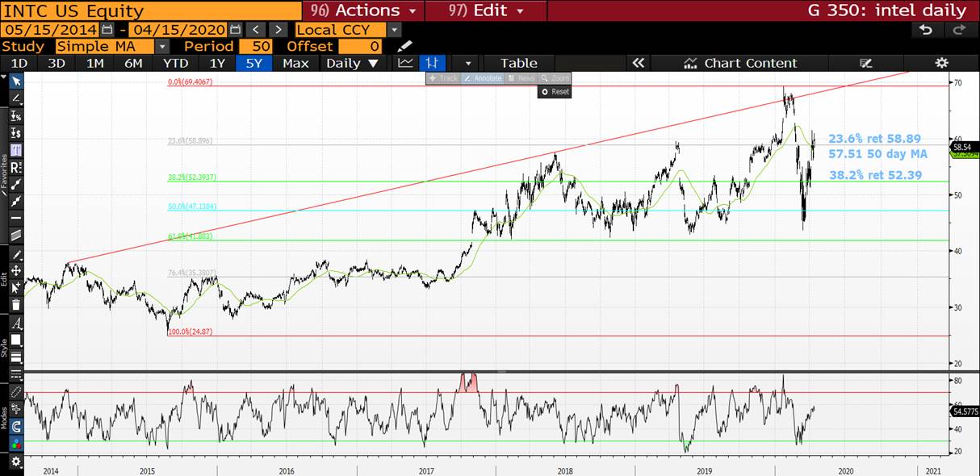The width and height of the screenshot is (980, 476).
Task: Select the horizontal line tool in Favorites
Action: tap(16, 218)
